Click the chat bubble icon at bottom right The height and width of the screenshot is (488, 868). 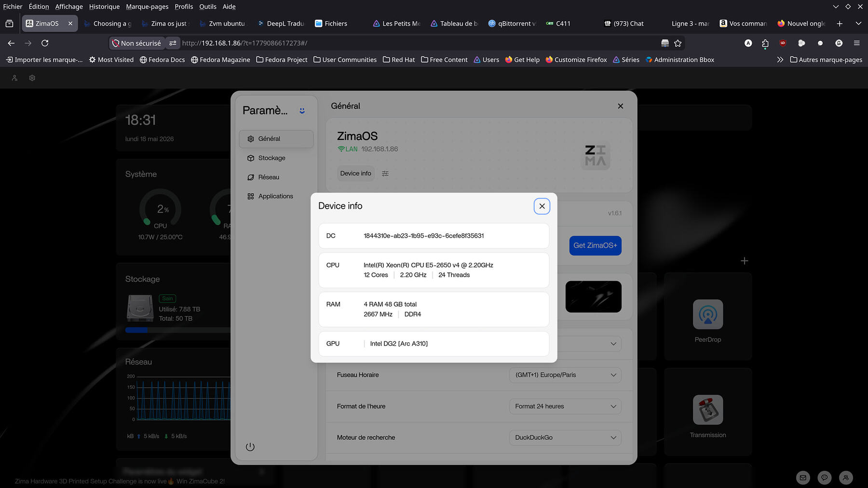(x=825, y=477)
